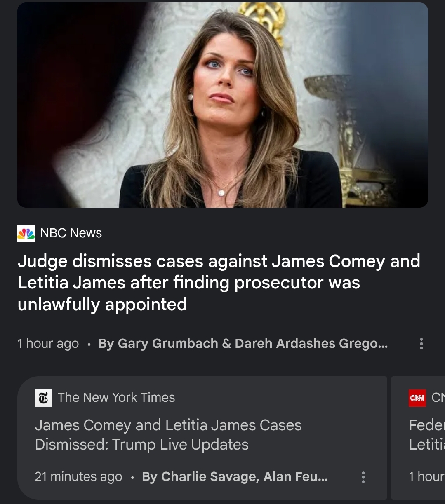The height and width of the screenshot is (504, 445).
Task: Click the CNN logo icon
Action: [x=417, y=398]
